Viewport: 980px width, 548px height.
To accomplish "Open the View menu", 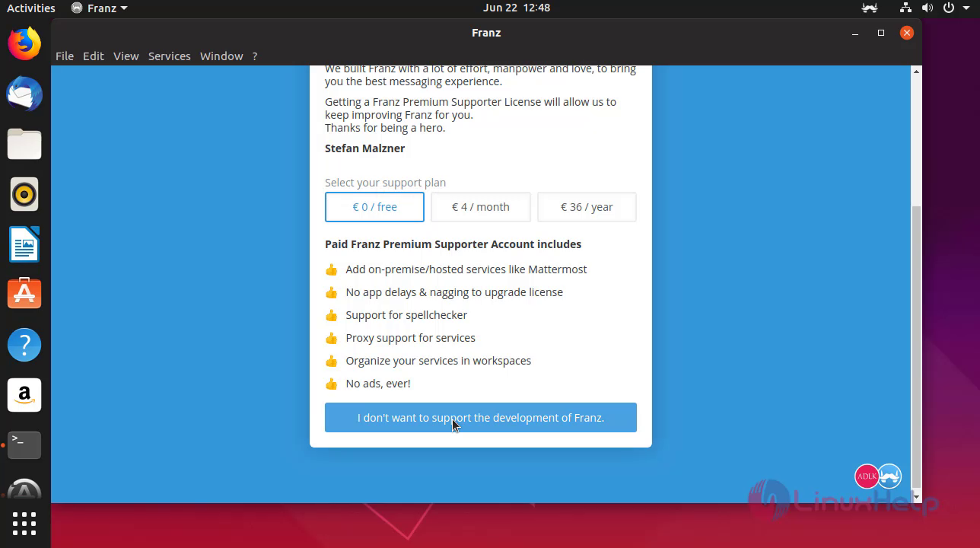I will 126,56.
